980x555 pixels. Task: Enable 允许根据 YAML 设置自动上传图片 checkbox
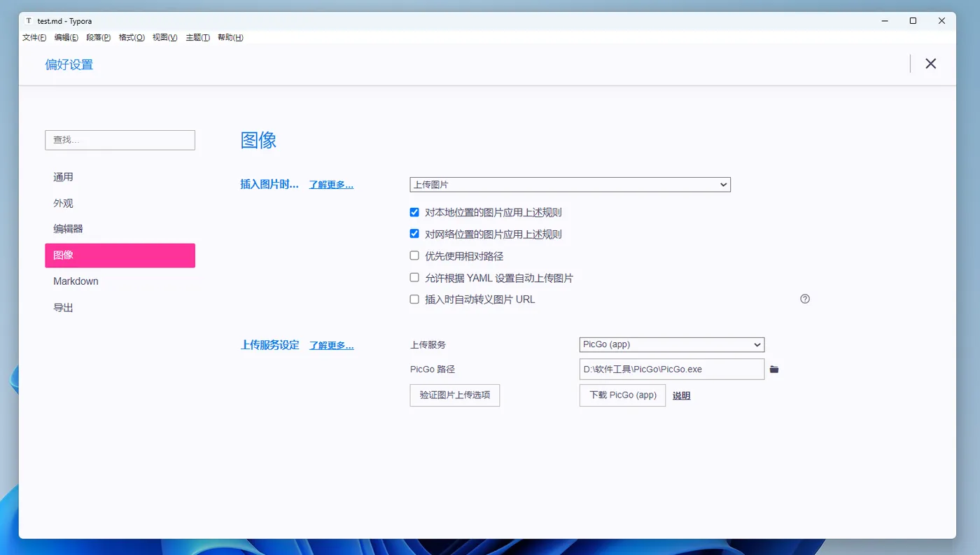[x=414, y=278]
